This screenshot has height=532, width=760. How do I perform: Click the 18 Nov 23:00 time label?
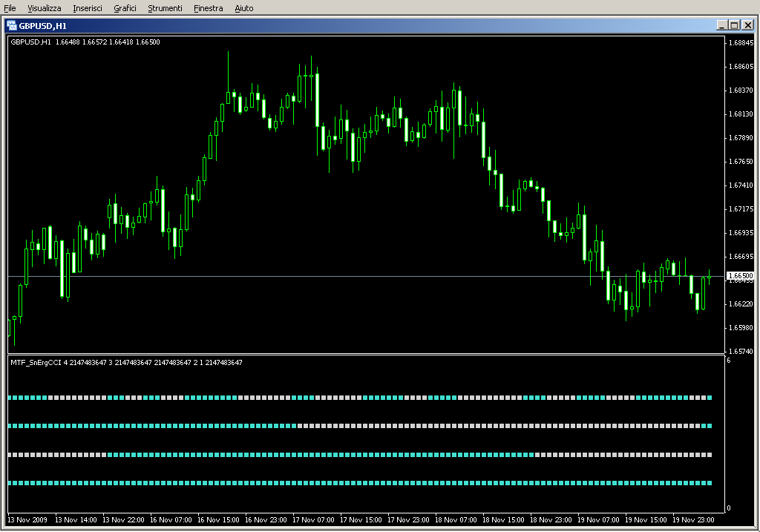pyautogui.click(x=551, y=520)
